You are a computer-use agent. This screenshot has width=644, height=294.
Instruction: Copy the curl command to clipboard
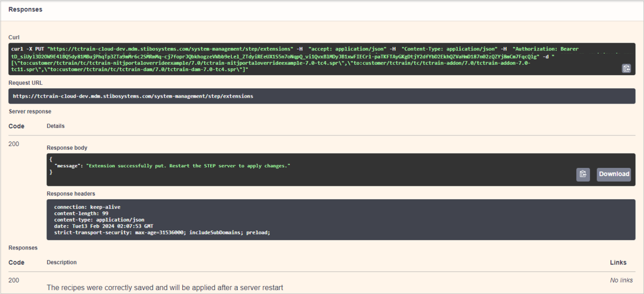[626, 68]
